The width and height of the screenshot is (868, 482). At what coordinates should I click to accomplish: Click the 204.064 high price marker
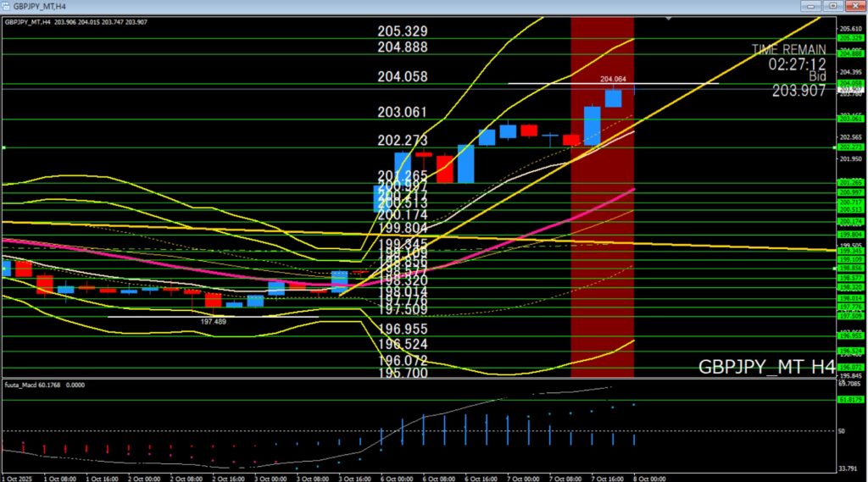[x=613, y=79]
